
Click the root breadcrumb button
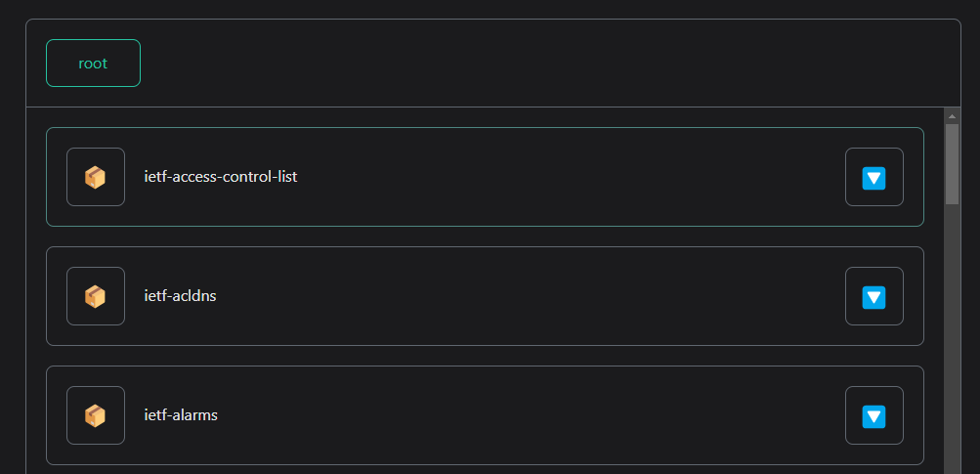pyautogui.click(x=93, y=63)
